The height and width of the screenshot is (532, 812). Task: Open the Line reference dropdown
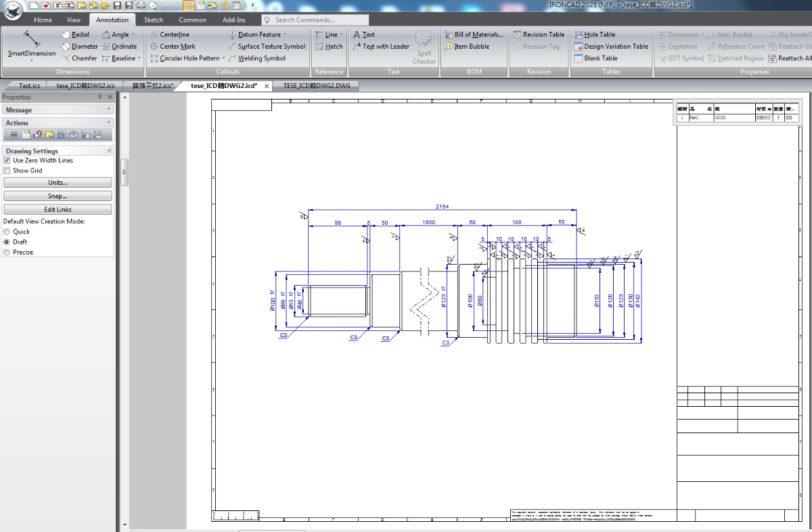(341, 35)
